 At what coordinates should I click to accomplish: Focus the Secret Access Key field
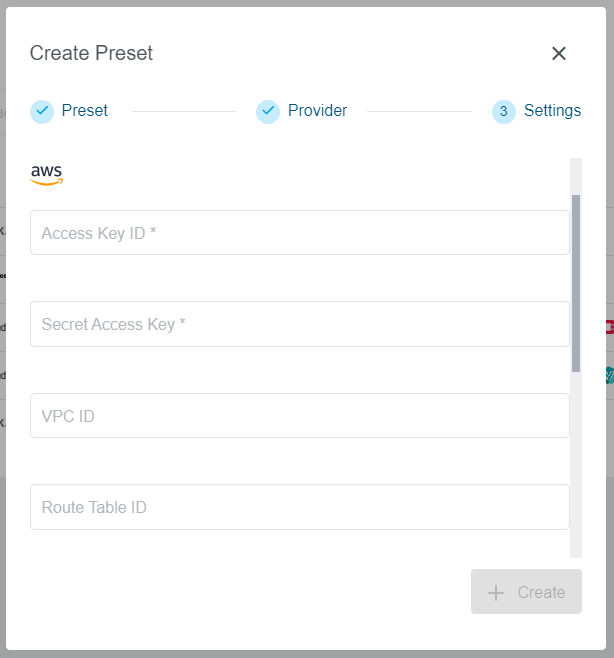[300, 325]
